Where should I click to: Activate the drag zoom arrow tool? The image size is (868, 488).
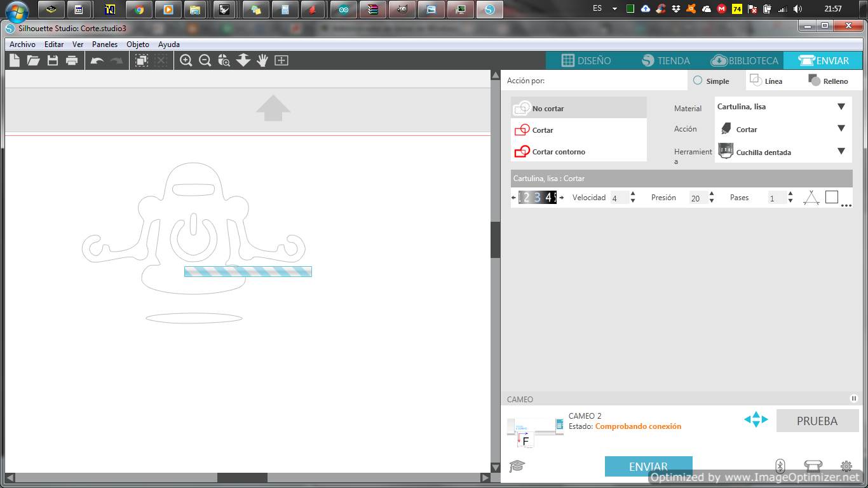pos(243,60)
